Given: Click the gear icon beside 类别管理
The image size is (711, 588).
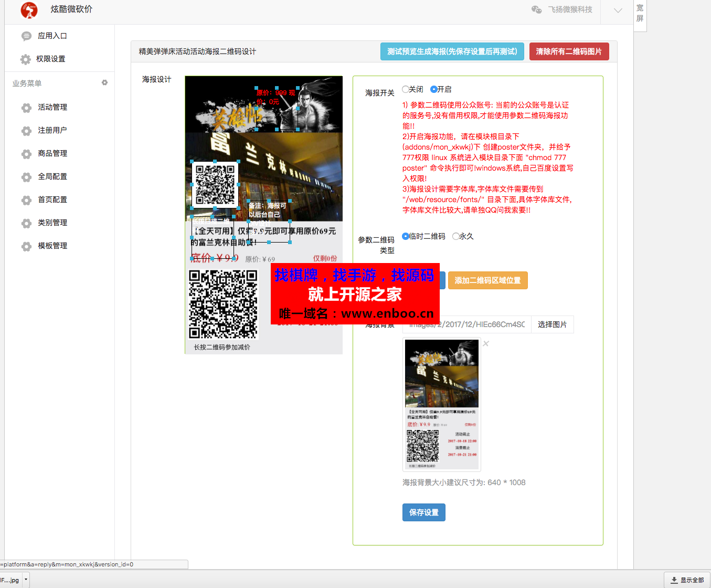Looking at the screenshot, I should [26, 223].
